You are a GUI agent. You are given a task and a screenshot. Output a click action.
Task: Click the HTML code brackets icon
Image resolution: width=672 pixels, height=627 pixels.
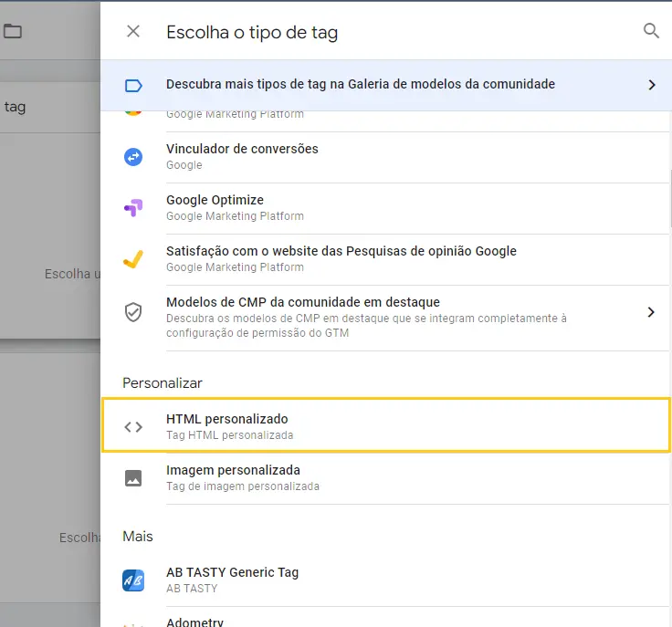133,427
